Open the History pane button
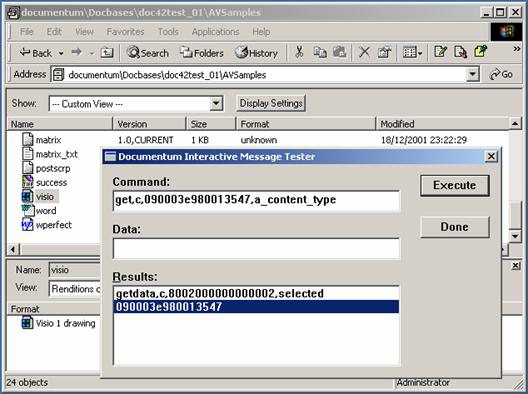528x394 pixels. [x=256, y=53]
